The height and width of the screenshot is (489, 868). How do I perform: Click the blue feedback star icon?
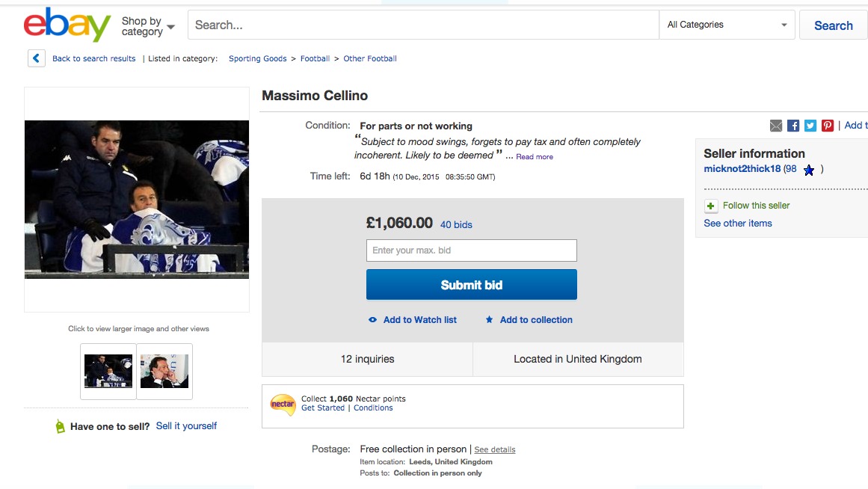pos(809,170)
